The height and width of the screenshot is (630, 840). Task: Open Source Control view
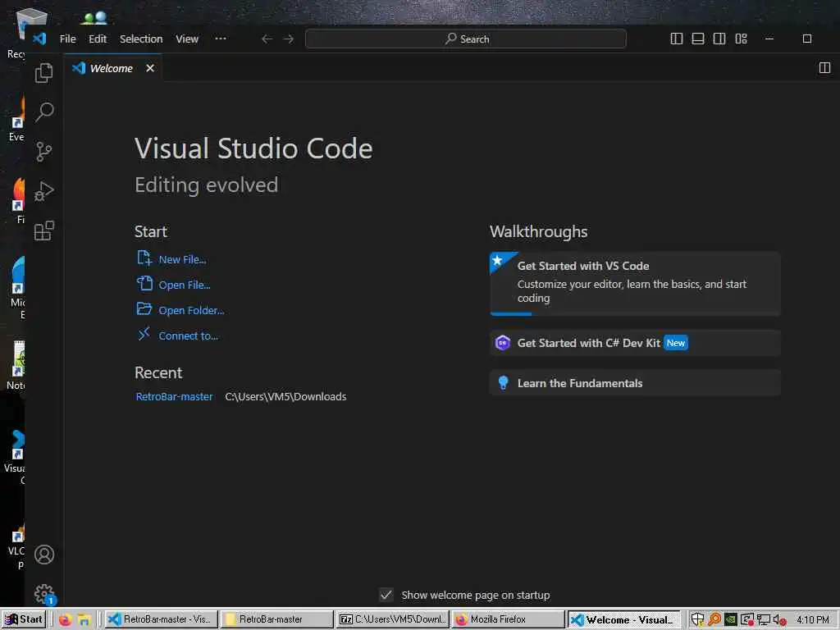tap(44, 152)
